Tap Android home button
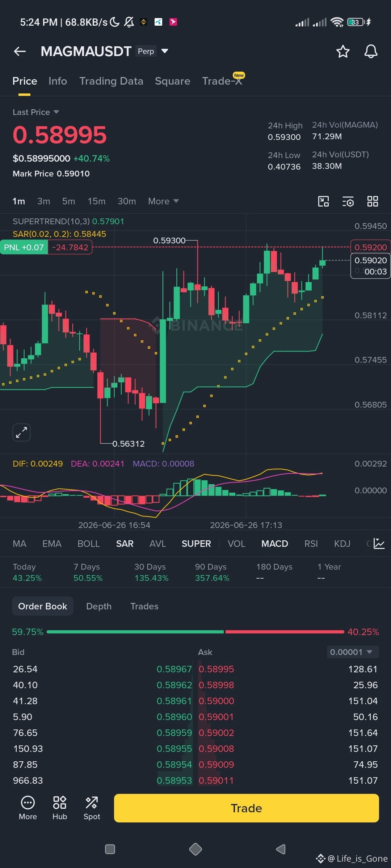Image resolution: width=391 pixels, height=868 pixels. tap(195, 849)
